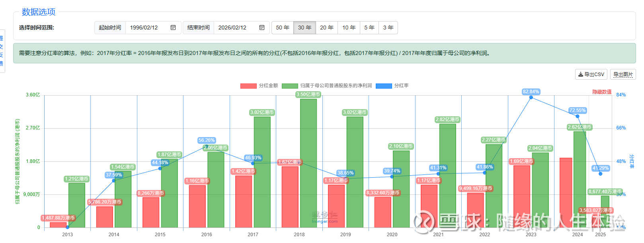Image resolution: width=644 pixels, height=243 pixels.
Task: Click the 选择时间范围 label
Action: point(37,27)
